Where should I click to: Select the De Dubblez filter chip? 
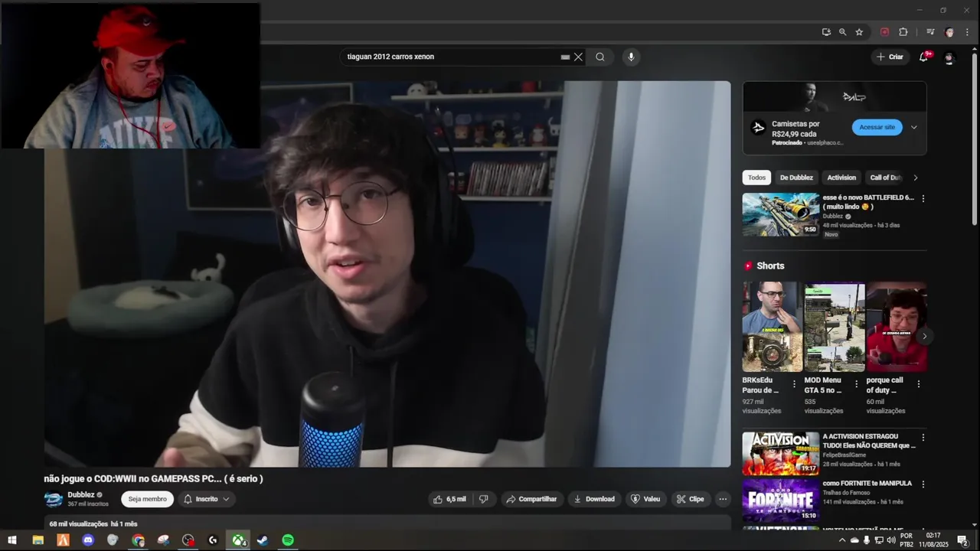click(796, 178)
